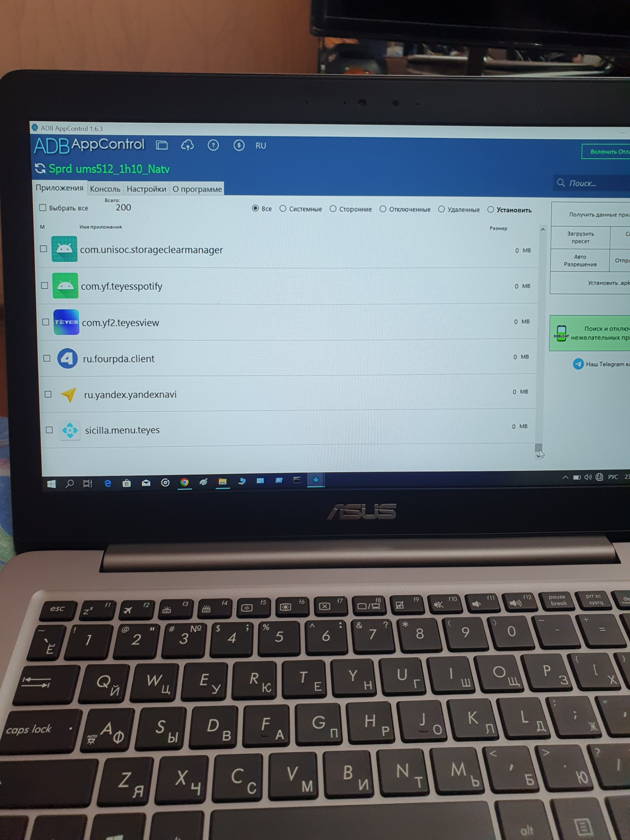Image resolution: width=630 pixels, height=840 pixels.
Task: Open File Explorer from taskbar
Action: (223, 482)
